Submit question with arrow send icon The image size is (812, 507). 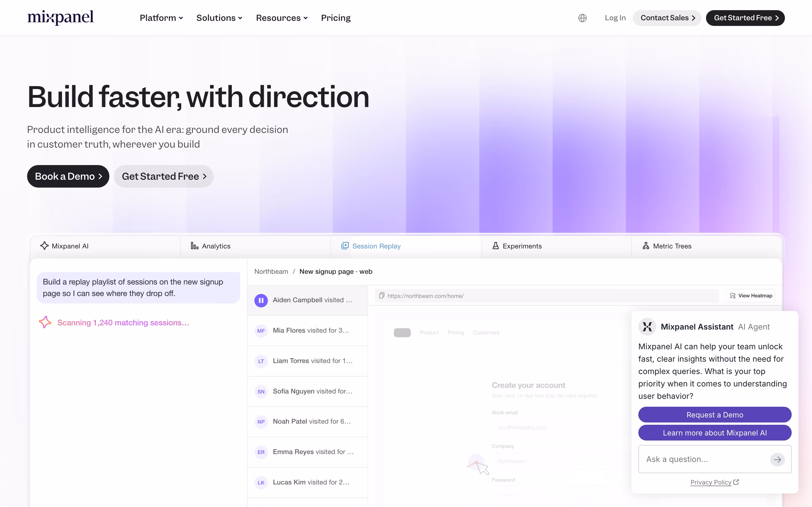(x=777, y=459)
